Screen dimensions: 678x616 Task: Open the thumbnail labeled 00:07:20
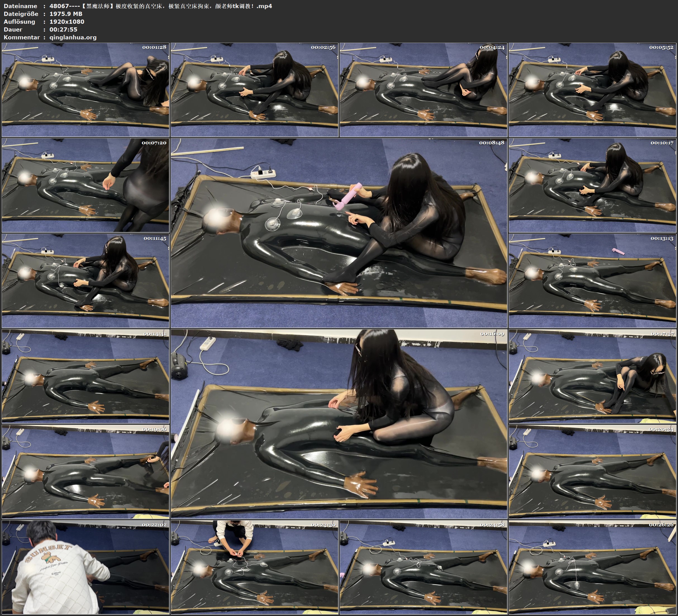[85, 185]
